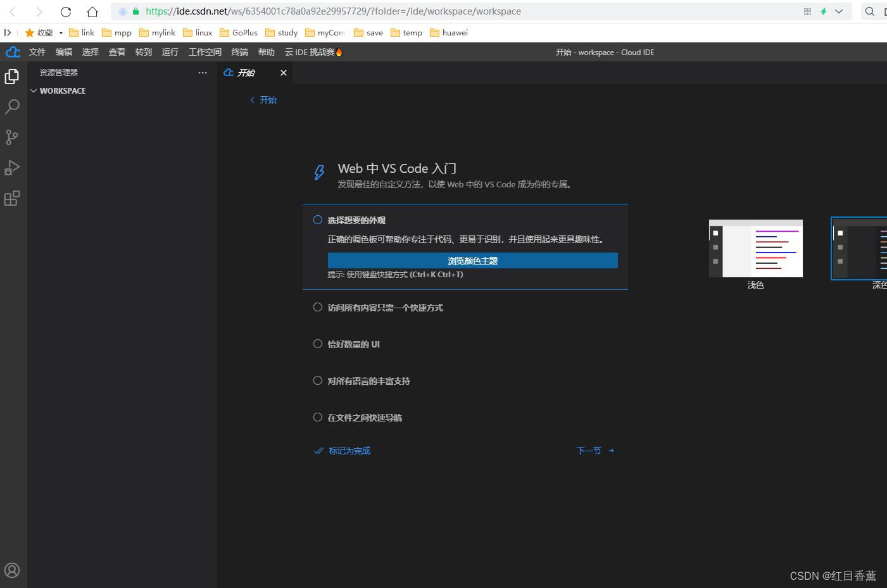This screenshot has height=588, width=887.
Task: Close the 开始 editor tab
Action: pyautogui.click(x=284, y=73)
